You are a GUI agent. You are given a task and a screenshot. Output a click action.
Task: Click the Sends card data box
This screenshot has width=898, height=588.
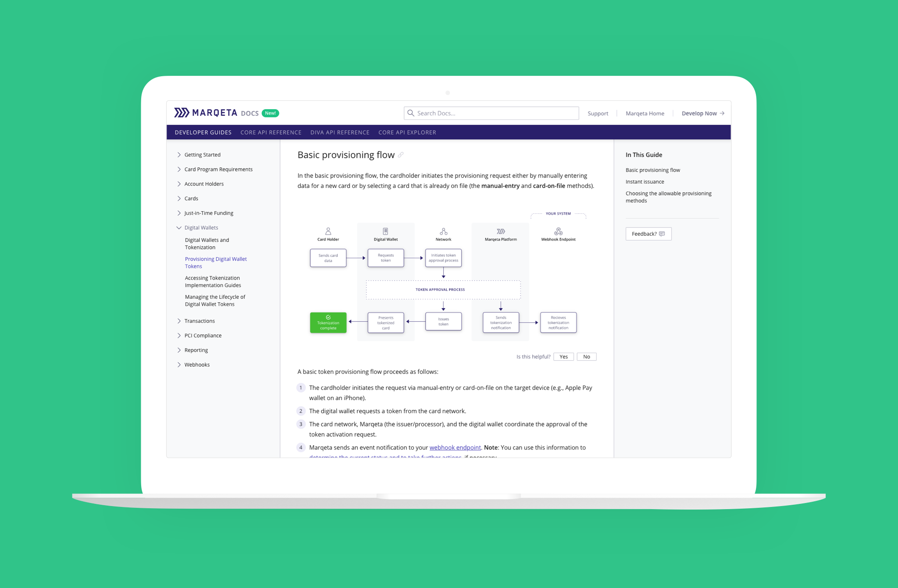point(328,258)
